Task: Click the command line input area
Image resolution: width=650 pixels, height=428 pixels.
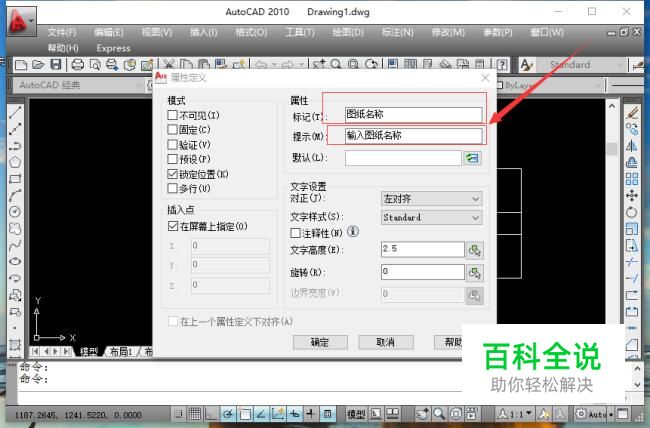Action: pos(240,397)
